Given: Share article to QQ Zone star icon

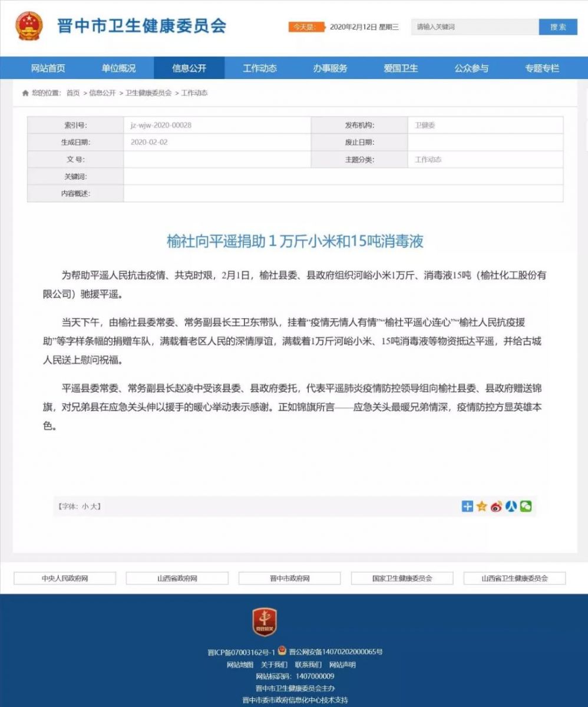Looking at the screenshot, I should coord(482,506).
